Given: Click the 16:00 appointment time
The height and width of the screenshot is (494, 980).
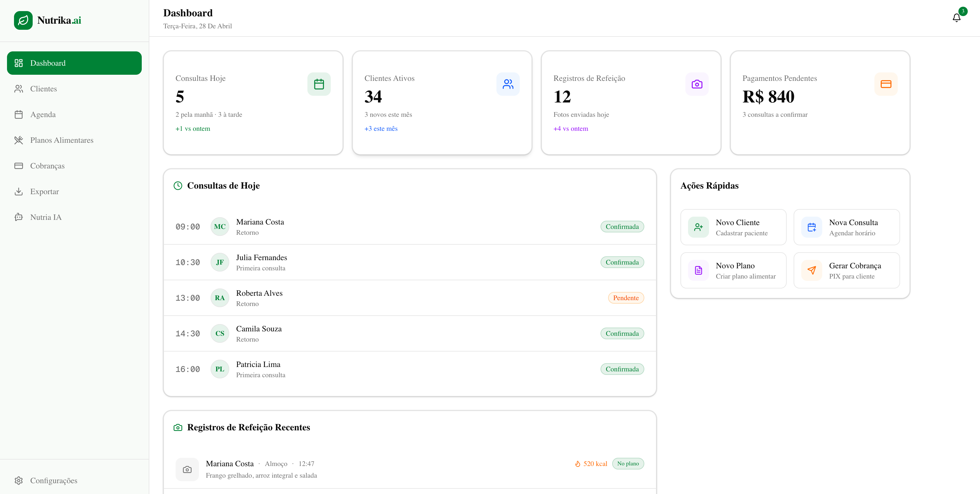Looking at the screenshot, I should [188, 369].
